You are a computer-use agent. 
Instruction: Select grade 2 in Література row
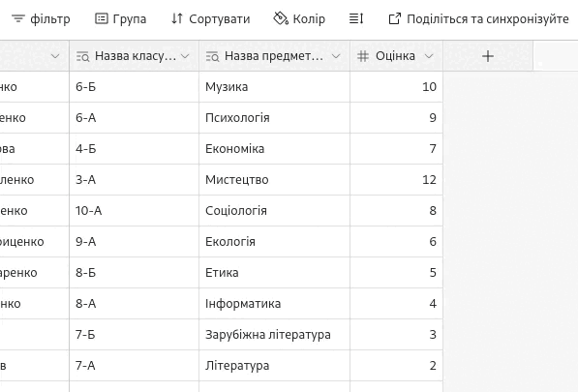click(x=397, y=366)
